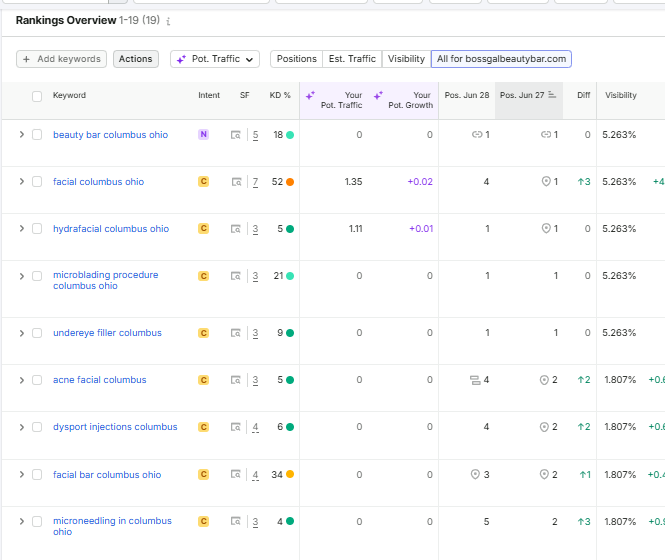Switch to the Visibility tab
The width and height of the screenshot is (665, 560).
point(406,59)
